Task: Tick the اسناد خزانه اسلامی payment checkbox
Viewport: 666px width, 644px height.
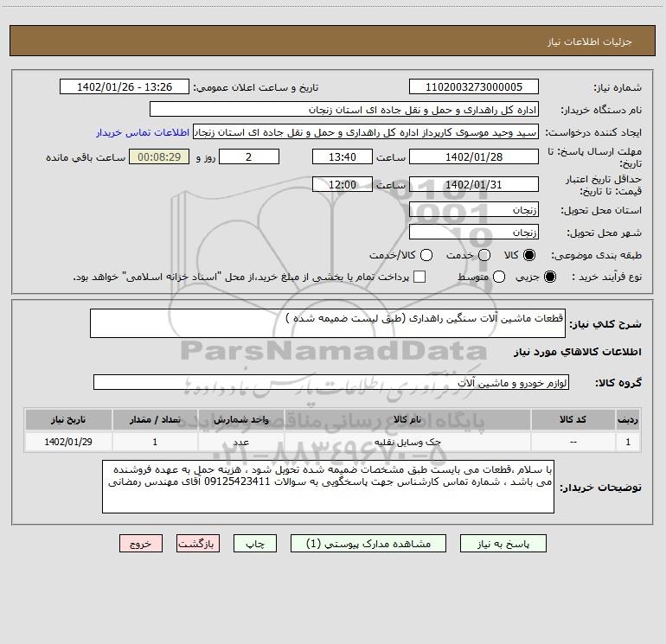Action: [419, 277]
